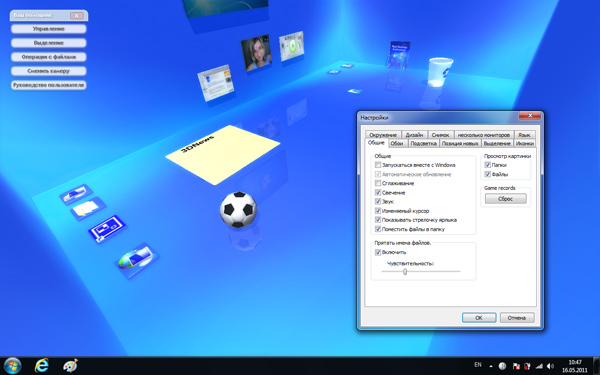Switch to the 'Подсветка' tab
This screenshot has height=375, width=600.
pyautogui.click(x=423, y=143)
